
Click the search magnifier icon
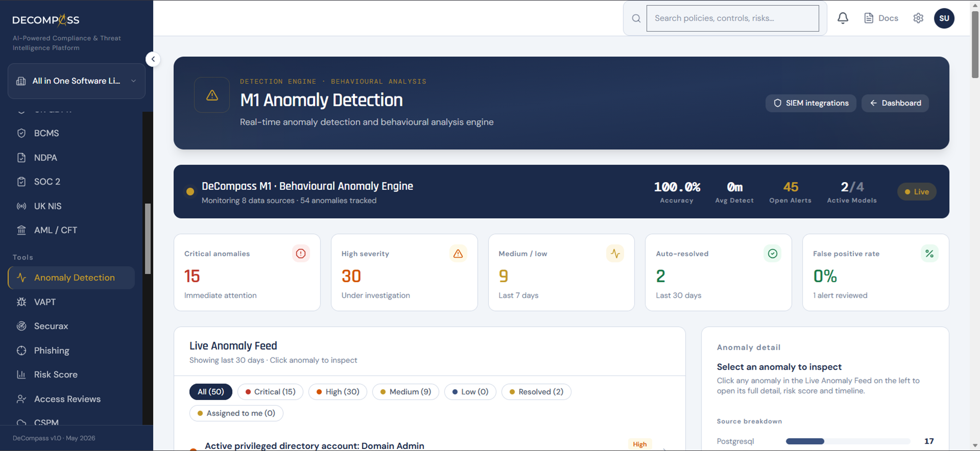tap(636, 19)
